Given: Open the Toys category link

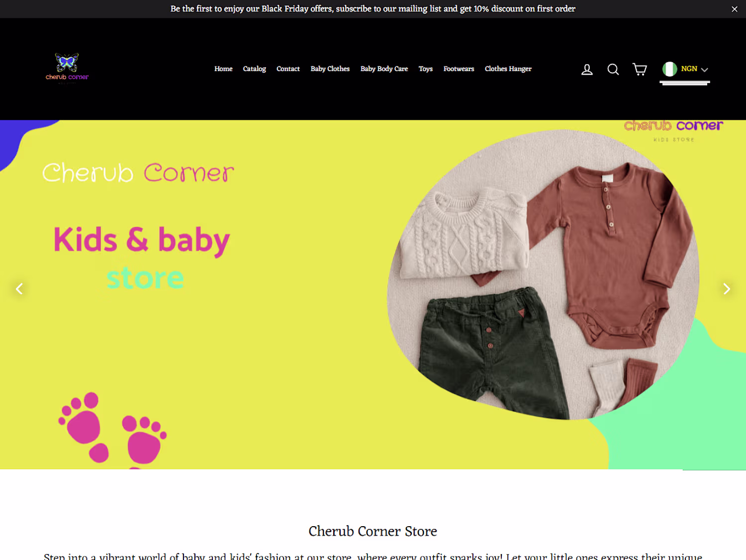Looking at the screenshot, I should click(425, 69).
